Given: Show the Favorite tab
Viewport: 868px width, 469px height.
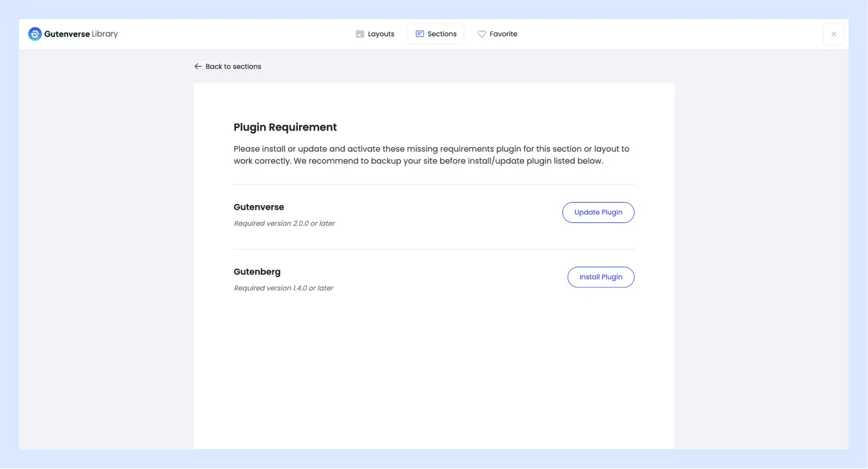Looking at the screenshot, I should click(x=497, y=34).
